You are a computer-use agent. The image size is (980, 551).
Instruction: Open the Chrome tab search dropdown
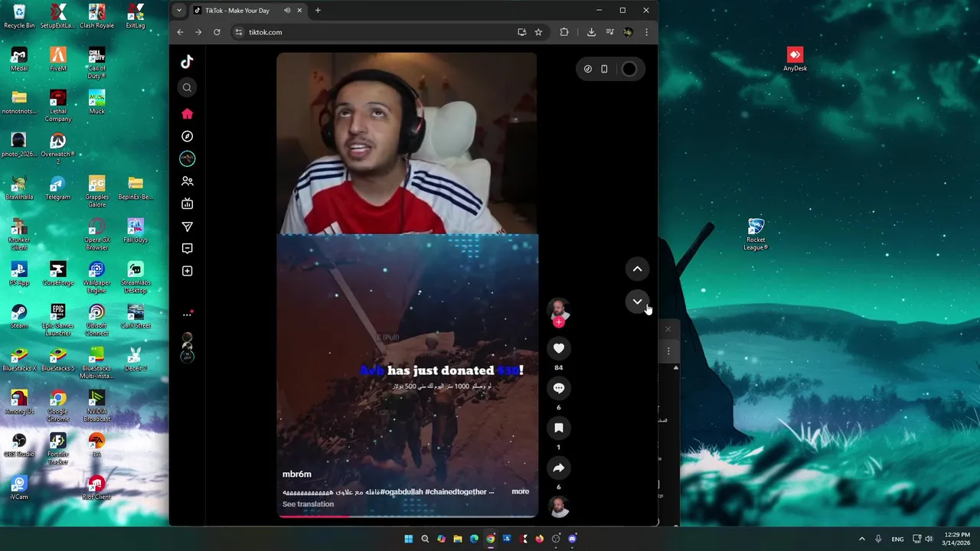point(178,10)
